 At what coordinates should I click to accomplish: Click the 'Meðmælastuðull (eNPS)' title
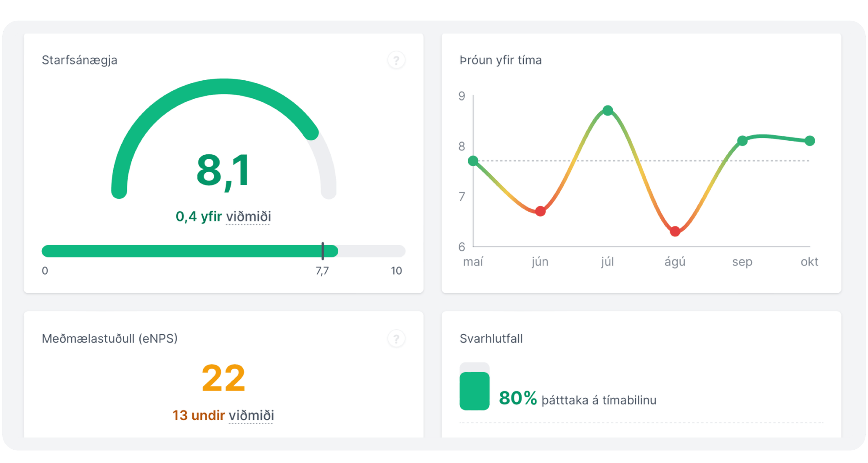click(x=109, y=339)
